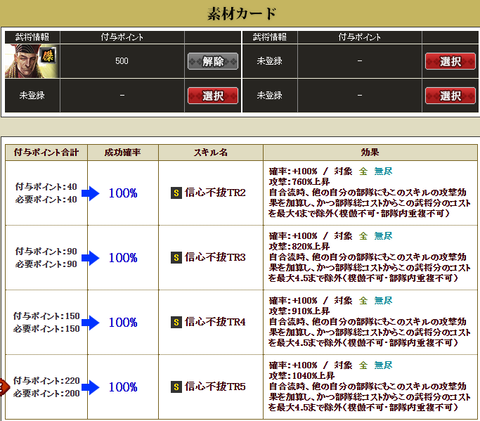
Task: Click the teal 無尽 icon in the TR2 effect
Action: click(x=383, y=171)
